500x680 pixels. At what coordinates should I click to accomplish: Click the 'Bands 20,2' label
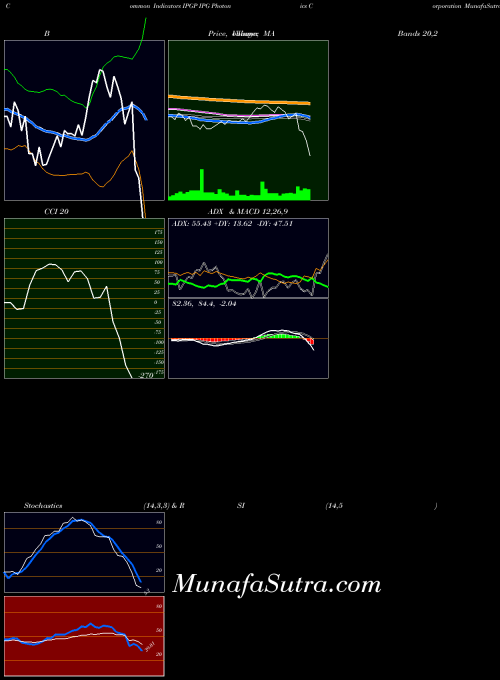coord(418,33)
